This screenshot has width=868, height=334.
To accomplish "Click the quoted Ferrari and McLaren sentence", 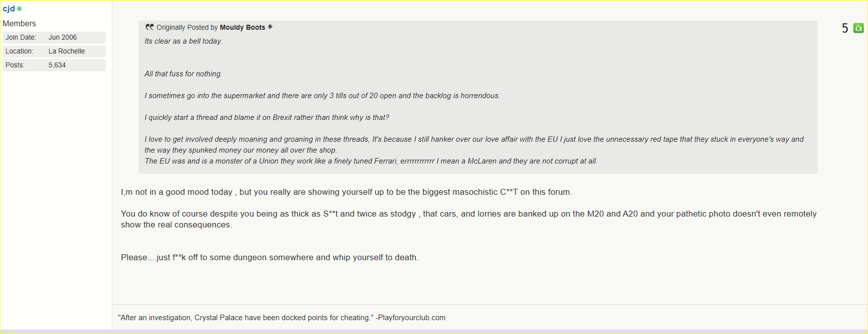I will coord(371,161).
